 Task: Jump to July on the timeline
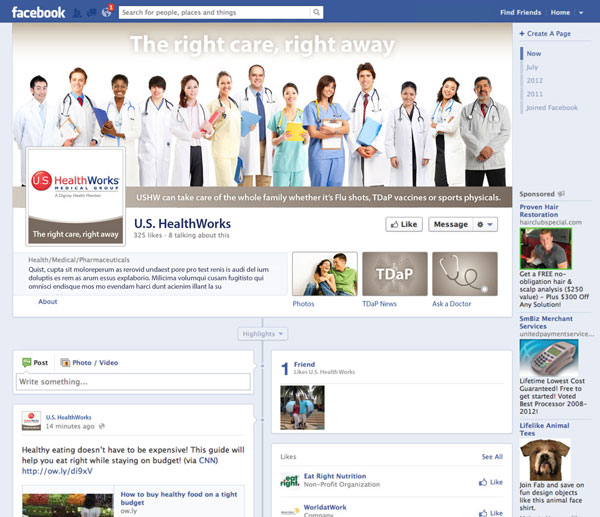tap(532, 67)
